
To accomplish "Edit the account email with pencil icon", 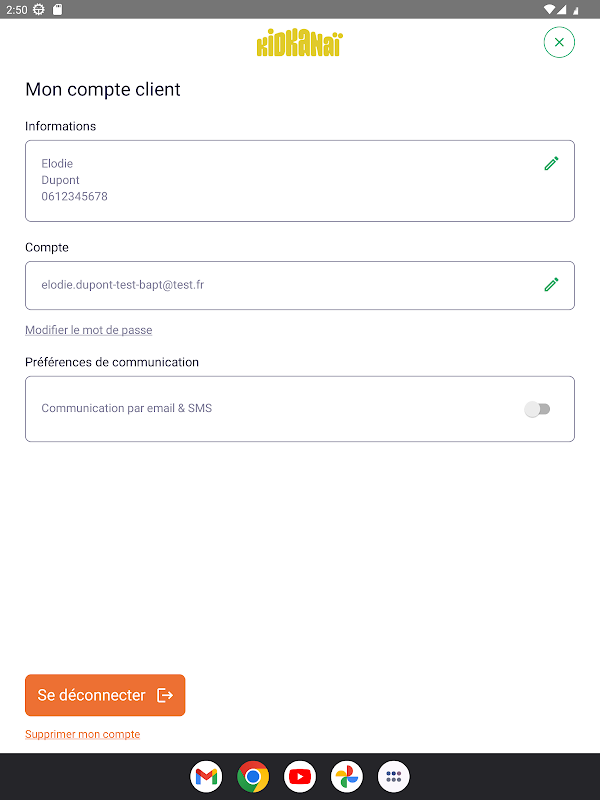I will pos(551,285).
